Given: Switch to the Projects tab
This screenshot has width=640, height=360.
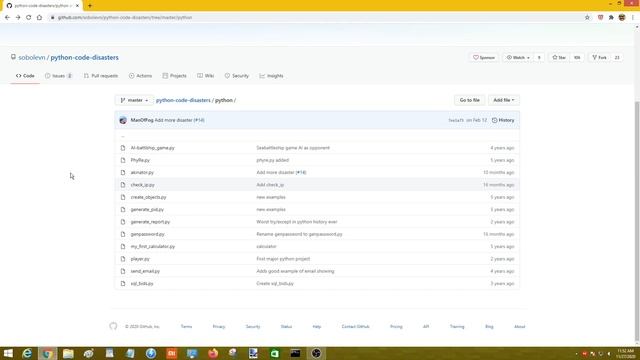Looking at the screenshot, I should pyautogui.click(x=174, y=76).
